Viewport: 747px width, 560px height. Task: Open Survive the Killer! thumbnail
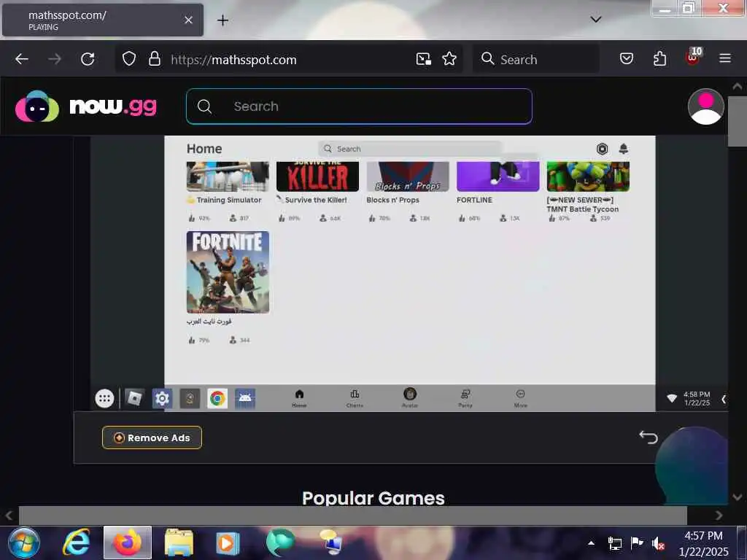tap(317, 176)
